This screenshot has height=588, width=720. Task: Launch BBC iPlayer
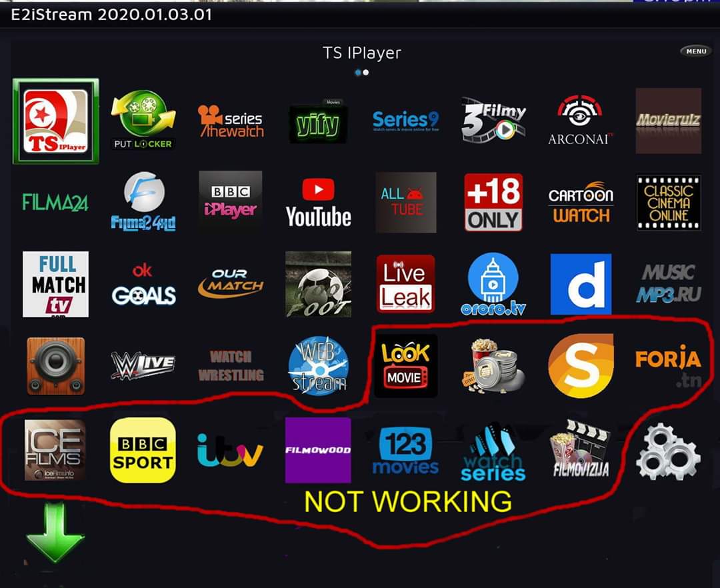(231, 202)
